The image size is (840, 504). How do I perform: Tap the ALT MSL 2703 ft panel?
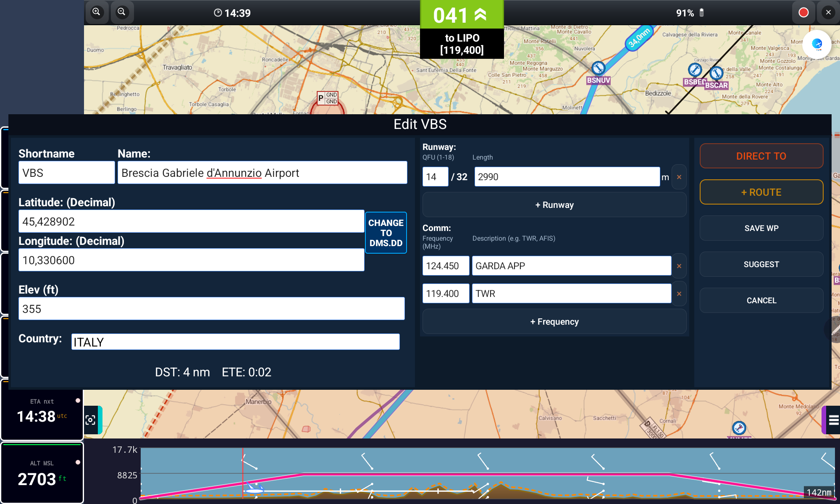tap(42, 472)
